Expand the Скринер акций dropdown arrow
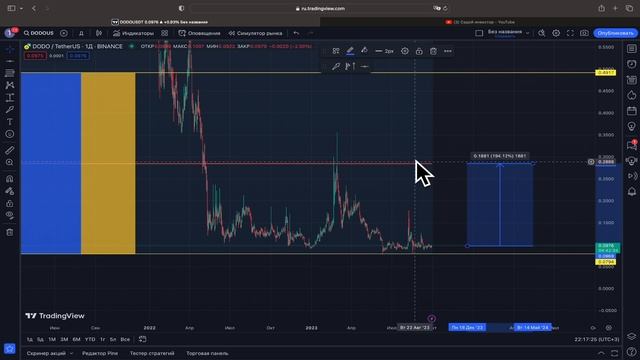 click(71, 353)
